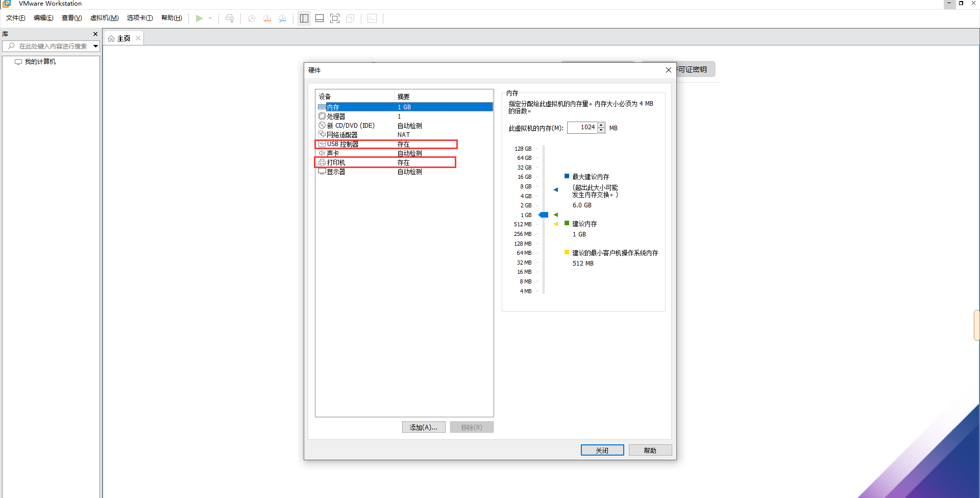
Task: Increase memory with the spinner up arrow
Action: [x=601, y=125]
